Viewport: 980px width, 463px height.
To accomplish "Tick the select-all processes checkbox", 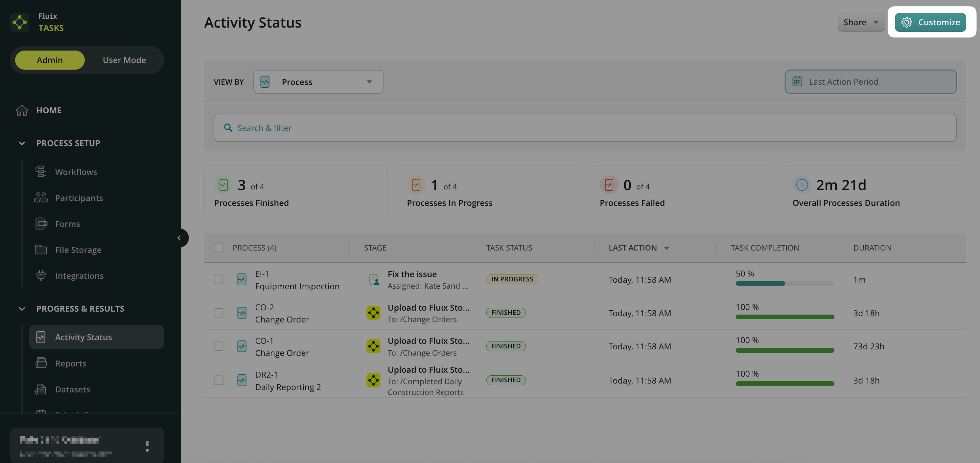I will coord(218,248).
